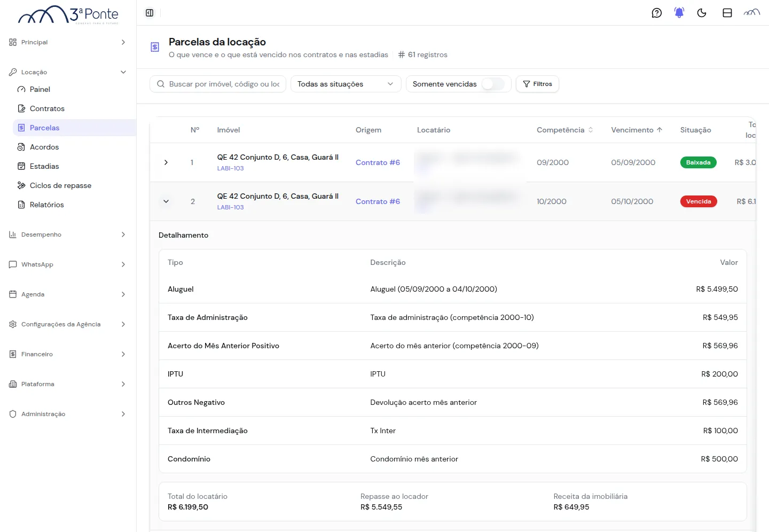Click the Parcelas page heading icon
The height and width of the screenshot is (532, 769).
coord(155,48)
